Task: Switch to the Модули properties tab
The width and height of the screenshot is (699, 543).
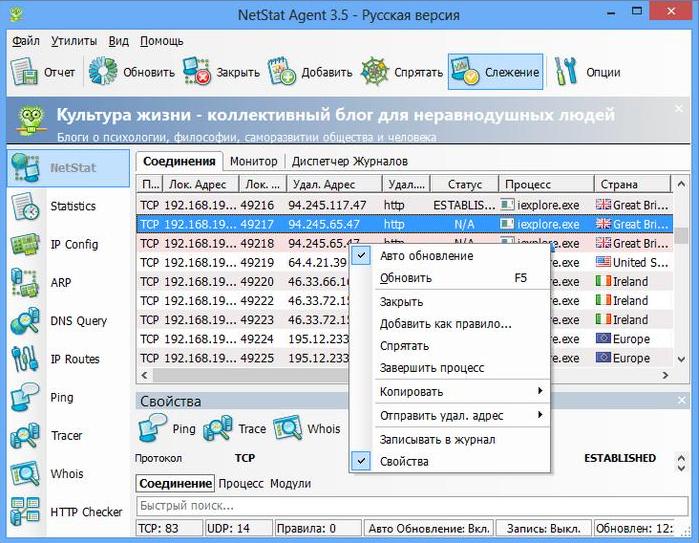Action: (x=290, y=483)
